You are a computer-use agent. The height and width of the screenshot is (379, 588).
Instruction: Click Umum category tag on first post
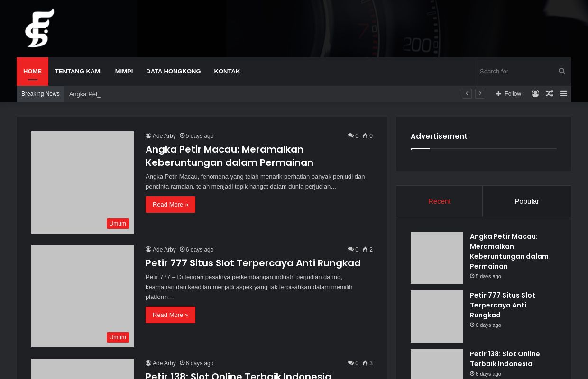click(x=118, y=224)
